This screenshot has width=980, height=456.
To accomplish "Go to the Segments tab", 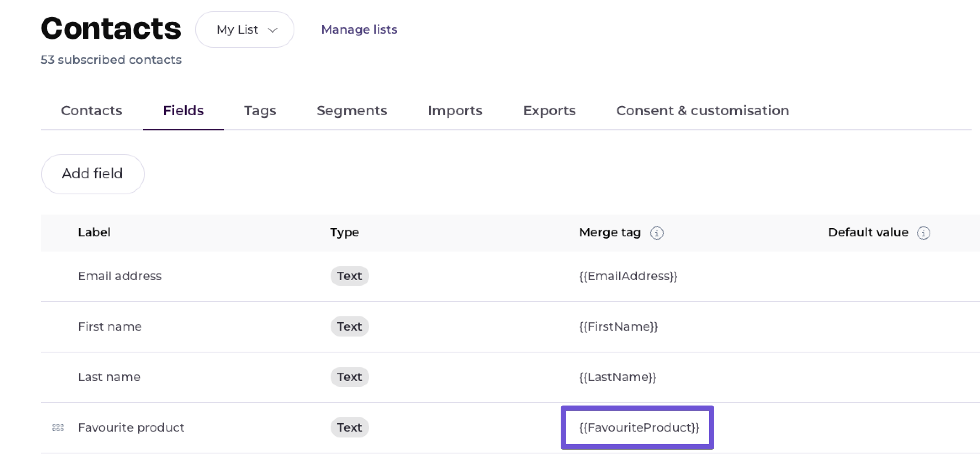I will click(352, 111).
